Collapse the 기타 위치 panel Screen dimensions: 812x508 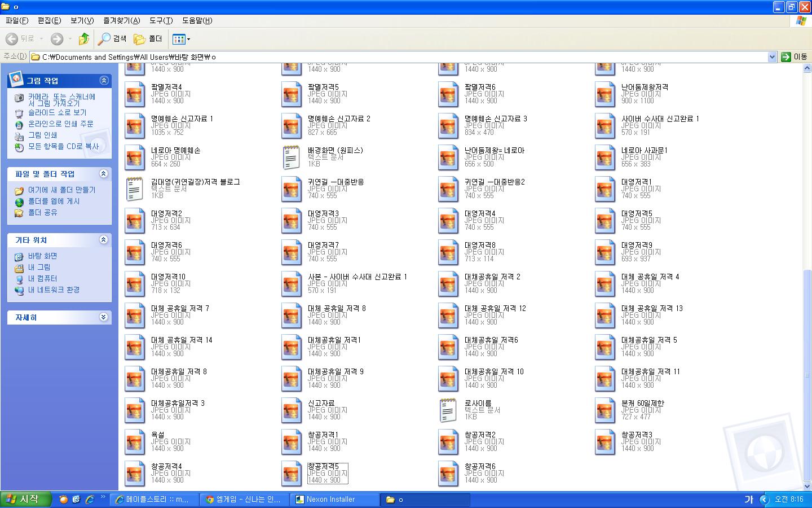coord(103,239)
